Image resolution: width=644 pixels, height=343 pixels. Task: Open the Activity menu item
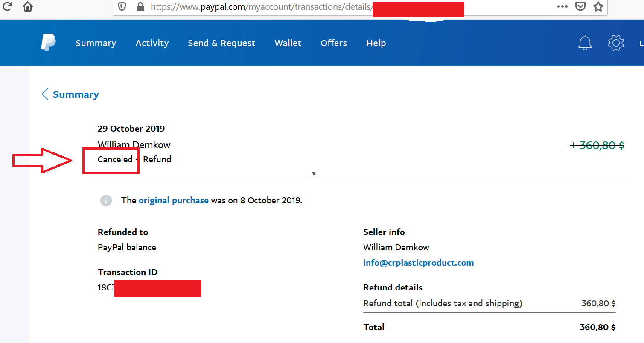[x=152, y=43]
